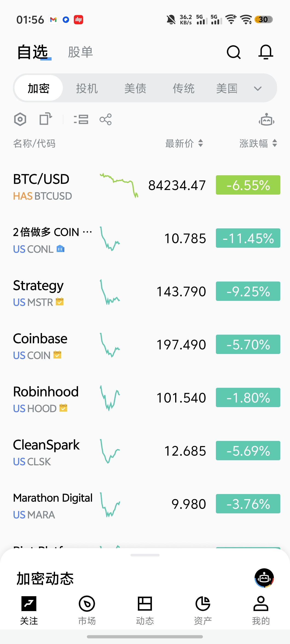Select the 美债 category tab
The height and width of the screenshot is (644, 290).
pyautogui.click(x=135, y=89)
